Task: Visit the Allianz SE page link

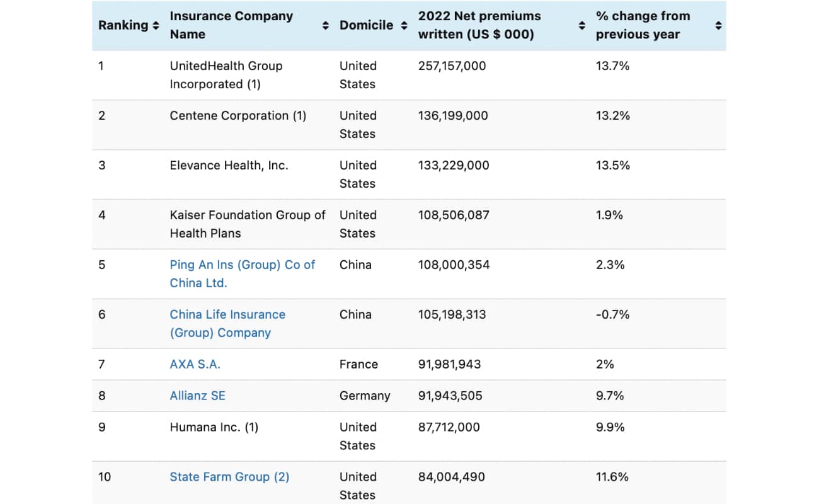Action: (197, 395)
